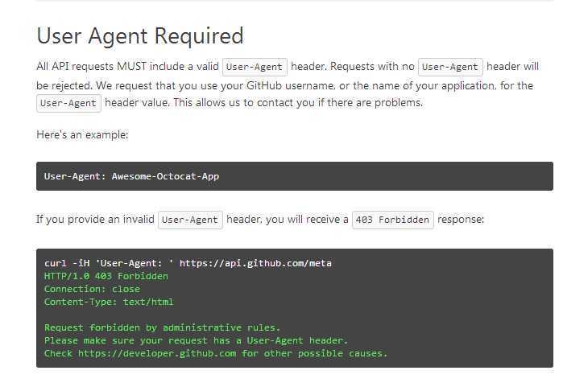Image resolution: width=588 pixels, height=387 pixels.
Task: Click the HTTP/1.0 403 Forbidden response line
Action: (106, 277)
